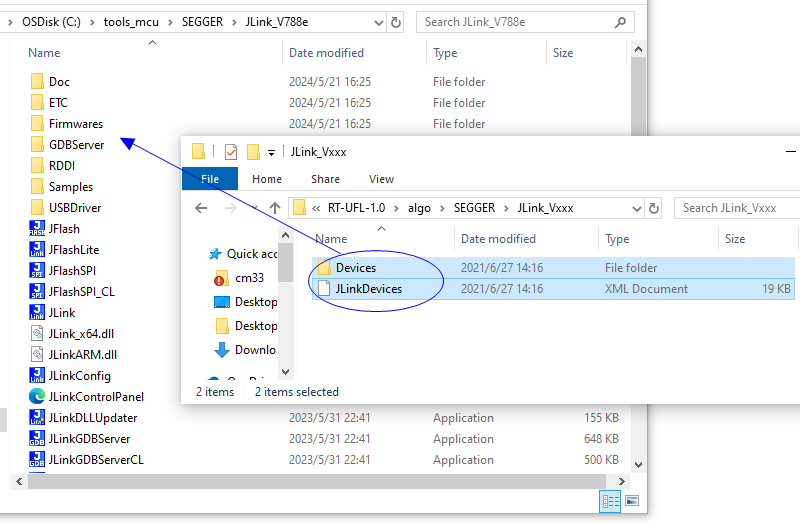Go back in JLink_Vxxx window
This screenshot has width=800, height=523.
tap(202, 208)
